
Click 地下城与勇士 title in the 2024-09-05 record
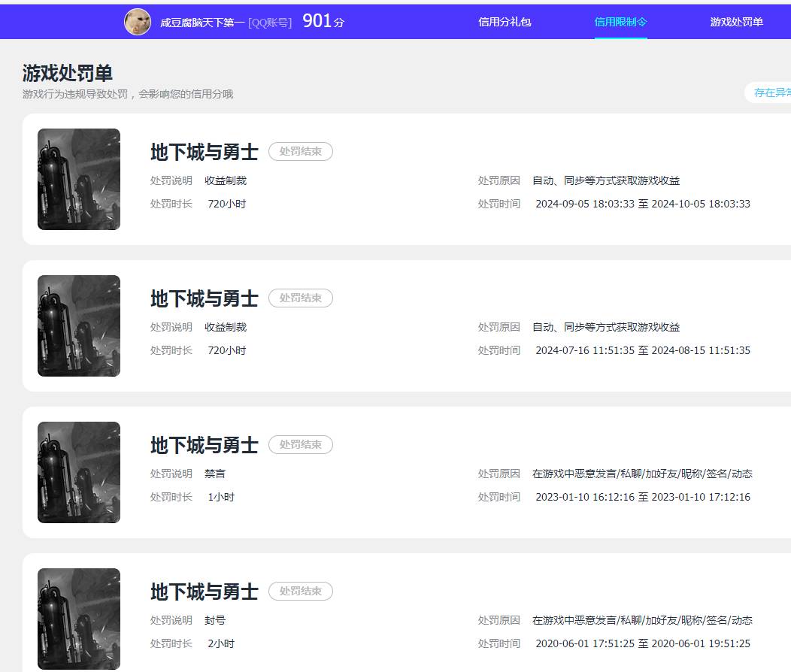204,152
